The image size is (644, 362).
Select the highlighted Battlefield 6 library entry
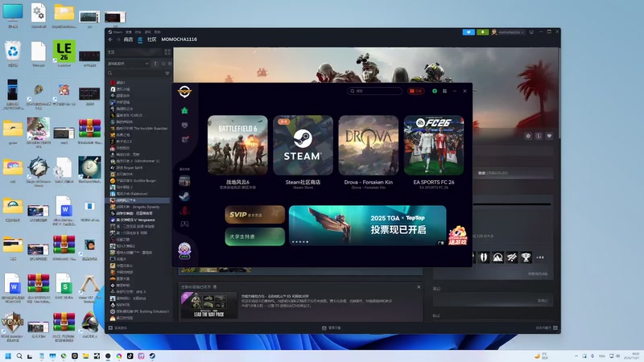138,200
